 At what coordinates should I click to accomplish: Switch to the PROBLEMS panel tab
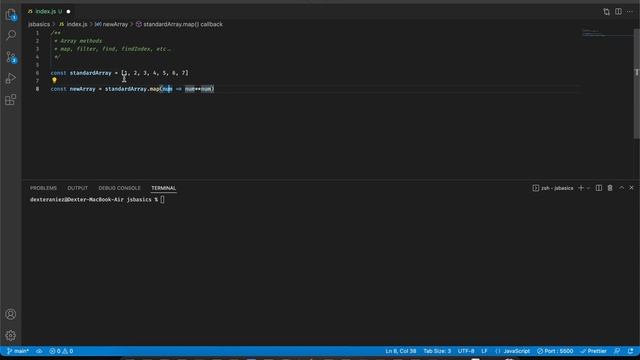pos(43,188)
